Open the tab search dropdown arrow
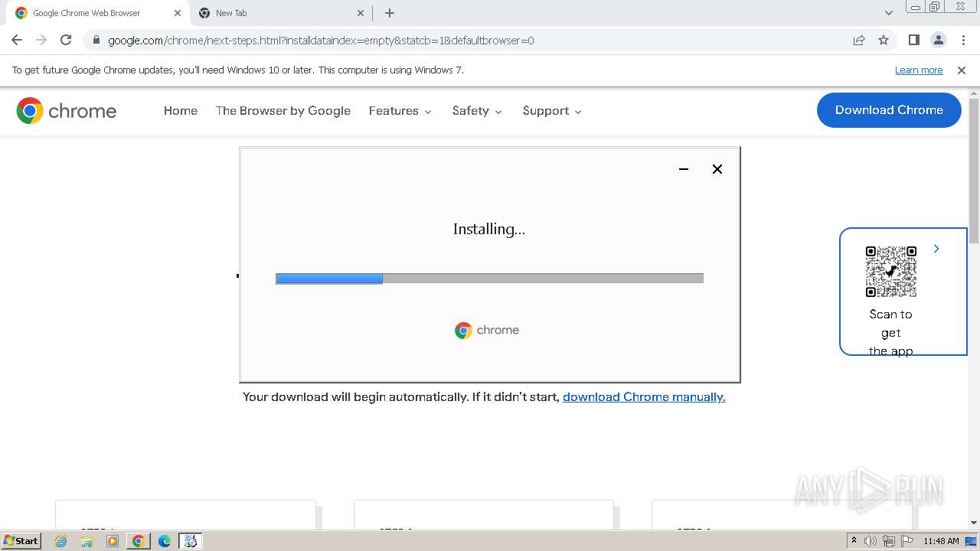Viewport: 980px width, 551px height. pos(889,13)
